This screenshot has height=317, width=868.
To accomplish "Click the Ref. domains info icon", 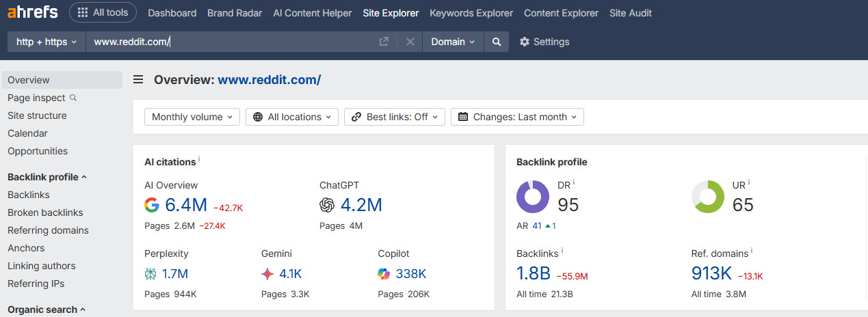I will point(752,251).
